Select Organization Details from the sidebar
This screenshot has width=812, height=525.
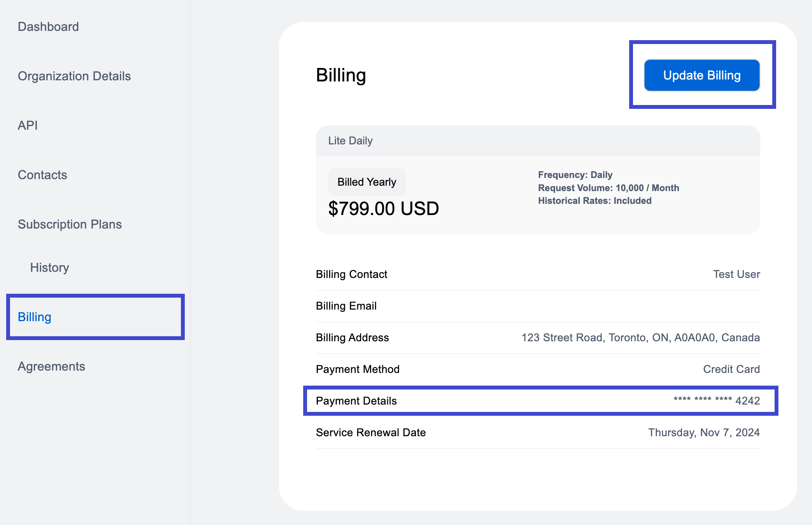(x=74, y=76)
